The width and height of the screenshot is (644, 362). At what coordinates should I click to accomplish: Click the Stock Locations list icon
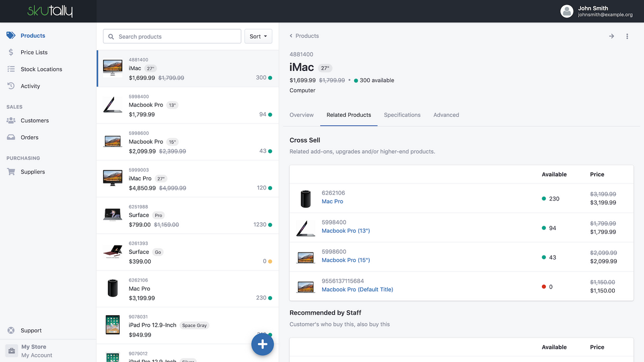[x=11, y=69]
